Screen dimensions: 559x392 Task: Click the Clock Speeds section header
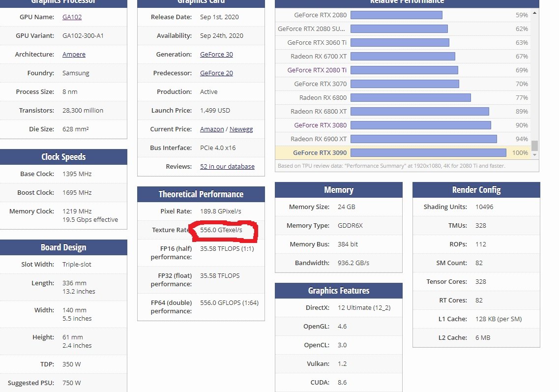click(x=63, y=157)
